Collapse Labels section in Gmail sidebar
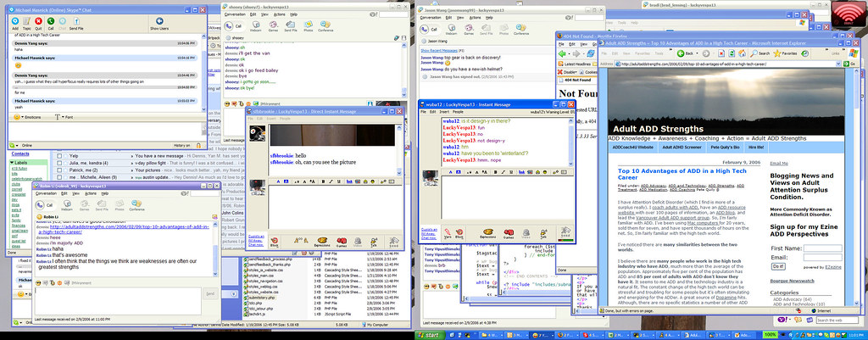The height and width of the screenshot is (340, 868). tap(14, 162)
